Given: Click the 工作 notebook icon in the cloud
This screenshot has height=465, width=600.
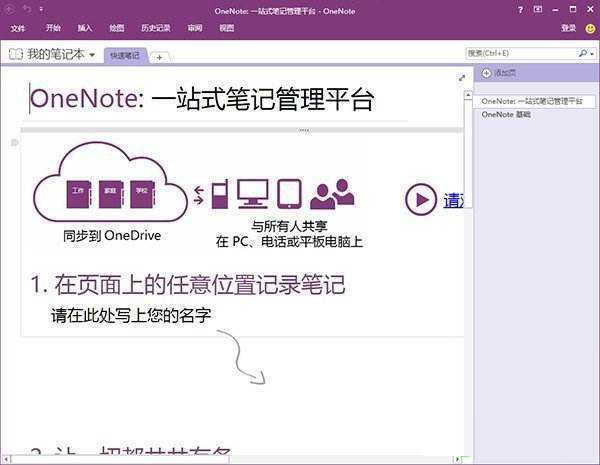Looking at the screenshot, I should [x=78, y=194].
